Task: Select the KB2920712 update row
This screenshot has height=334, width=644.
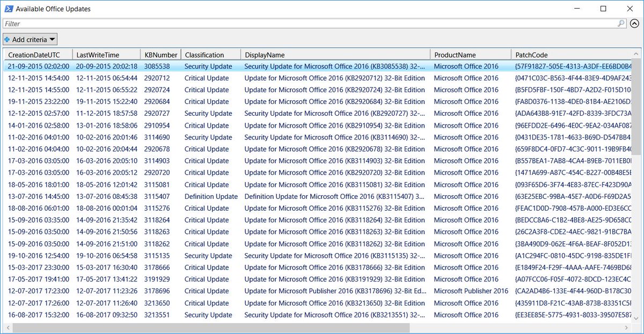Action: coord(318,78)
